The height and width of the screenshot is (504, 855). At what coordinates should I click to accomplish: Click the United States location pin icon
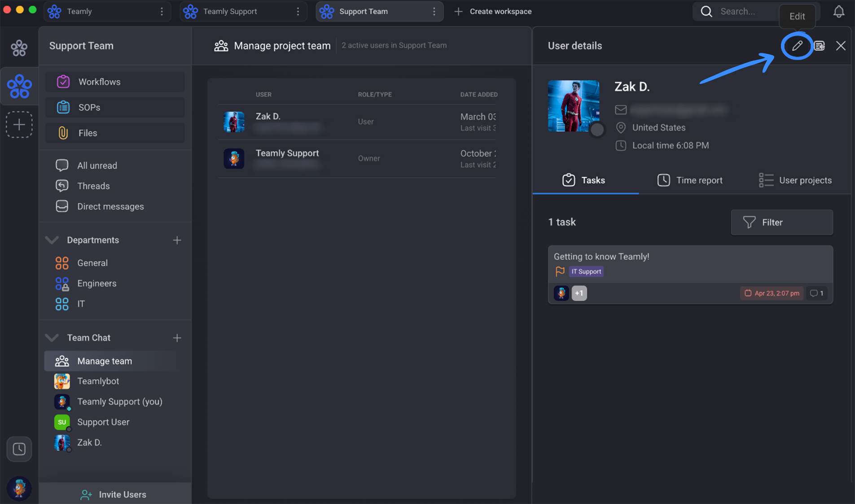click(621, 128)
